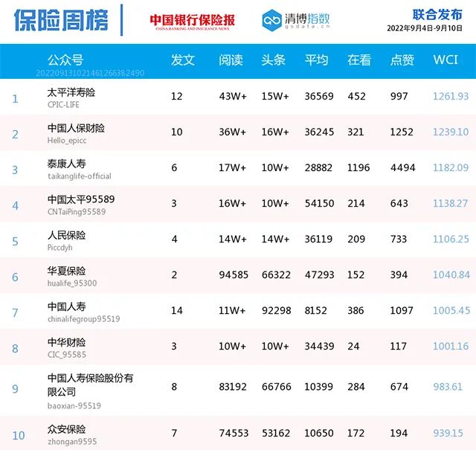Click WCI value 1106.25
Viewport: 476px width, 450px height.
[451, 239]
